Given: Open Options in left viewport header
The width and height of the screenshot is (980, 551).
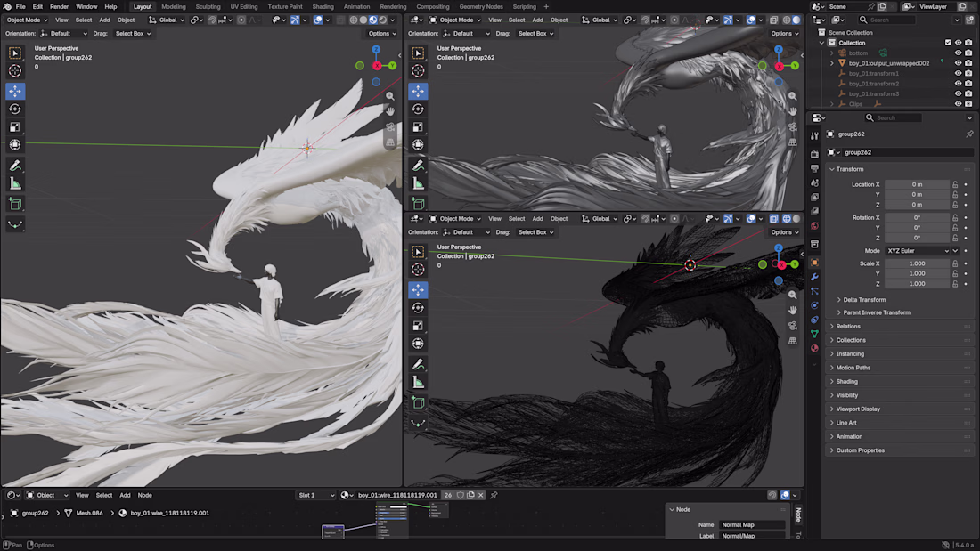Looking at the screenshot, I should (x=382, y=34).
